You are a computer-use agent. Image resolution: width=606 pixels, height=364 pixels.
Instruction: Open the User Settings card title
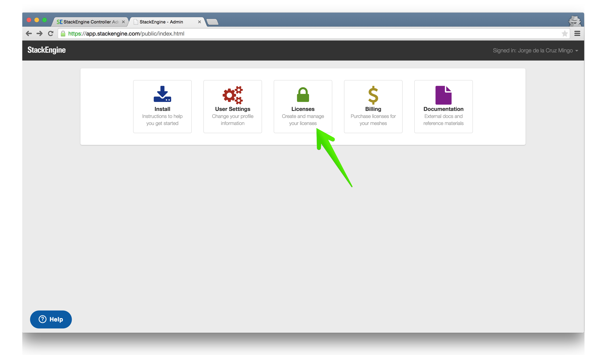coord(233,109)
